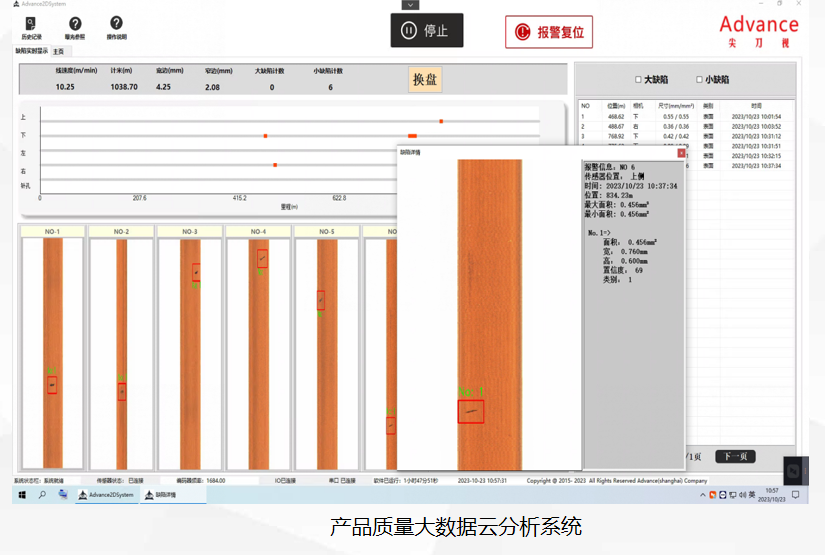Show hidden system tray icons chevron
Screen dimensions: 825x555
[702, 495]
